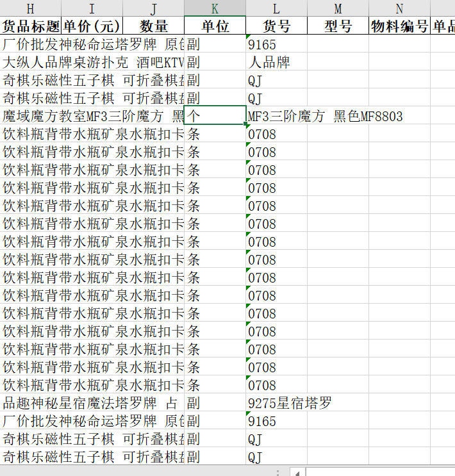The width and height of the screenshot is (455, 476).
Task: Click 副 unit cell in 品趣神秘星宿 row
Action: coord(215,402)
